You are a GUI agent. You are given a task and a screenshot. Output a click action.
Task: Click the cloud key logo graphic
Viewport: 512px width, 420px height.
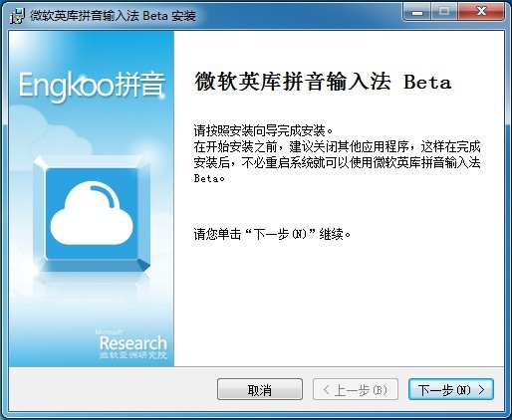pos(92,214)
